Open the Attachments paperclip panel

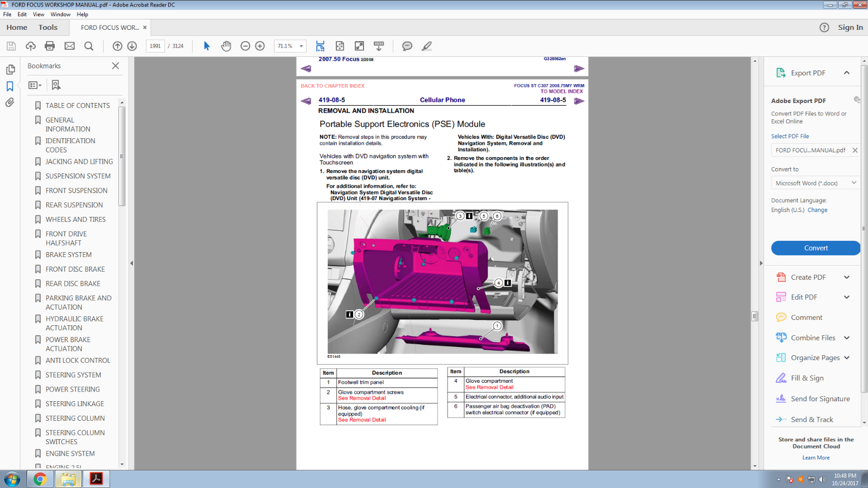pyautogui.click(x=10, y=102)
